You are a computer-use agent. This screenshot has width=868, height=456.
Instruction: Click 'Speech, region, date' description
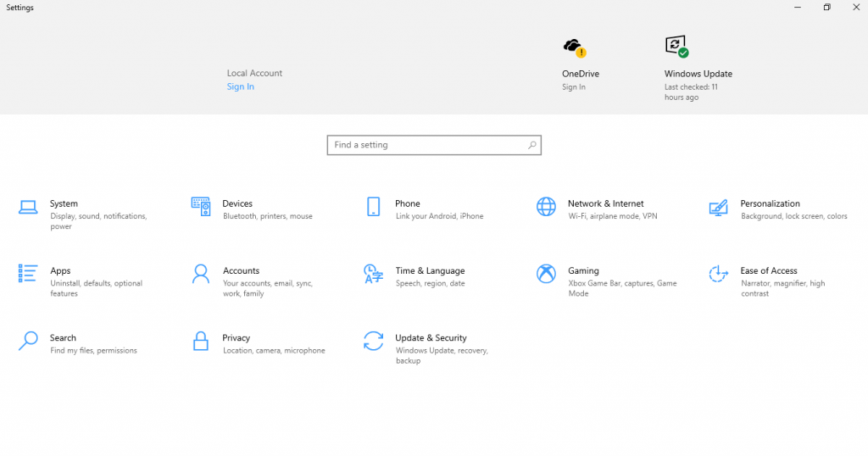click(430, 283)
